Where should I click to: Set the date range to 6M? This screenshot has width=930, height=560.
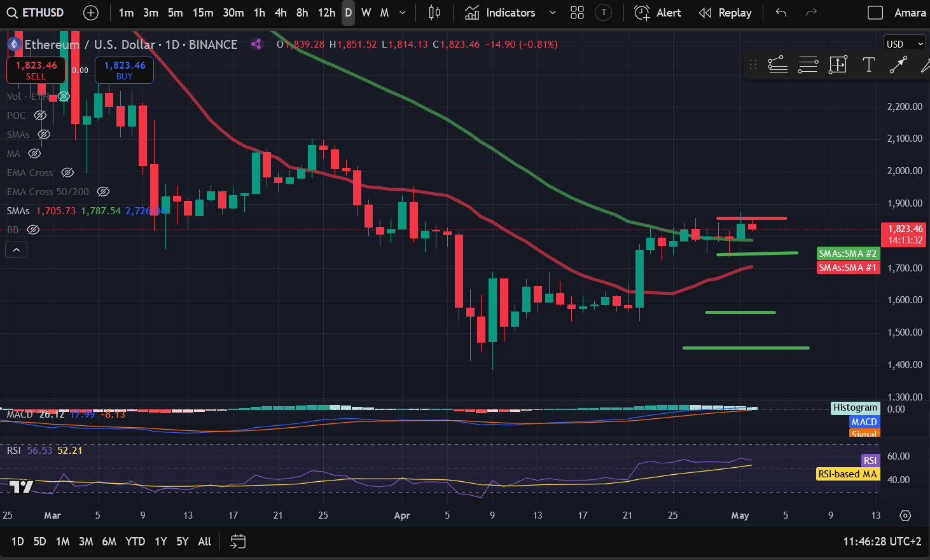[109, 542]
